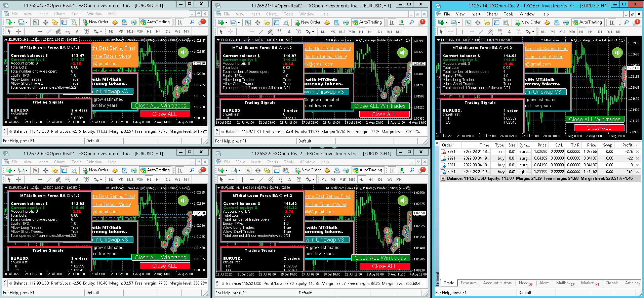
Task: Switch to Exposure tab in terminal
Action: [469, 283]
